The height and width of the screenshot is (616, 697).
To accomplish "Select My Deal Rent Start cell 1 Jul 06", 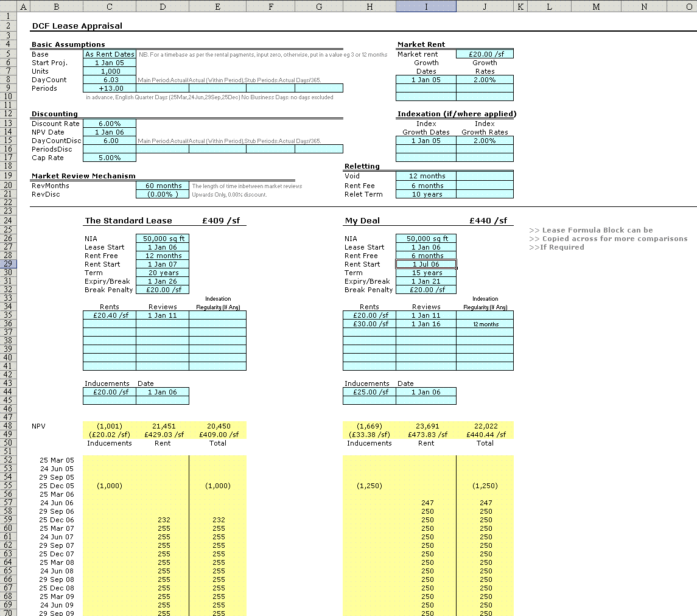I will [426, 264].
